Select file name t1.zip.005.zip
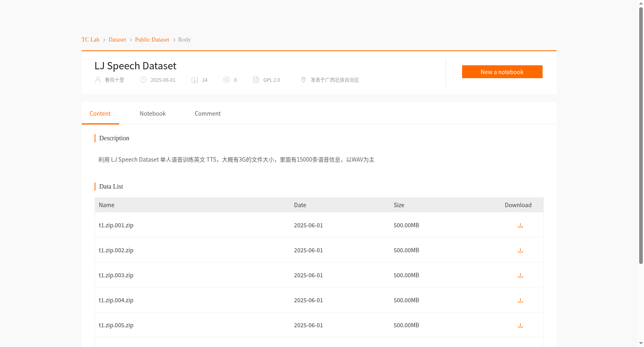The height and width of the screenshot is (347, 644). (116, 325)
